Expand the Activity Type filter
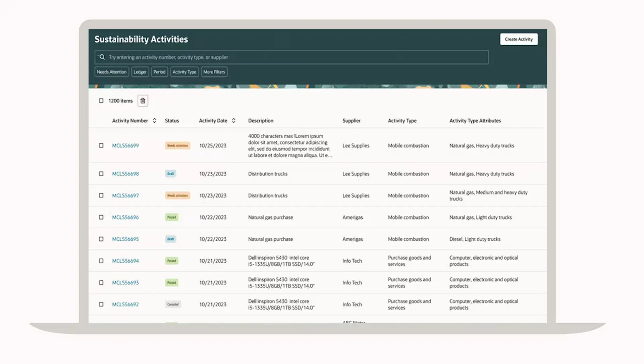 (x=184, y=72)
